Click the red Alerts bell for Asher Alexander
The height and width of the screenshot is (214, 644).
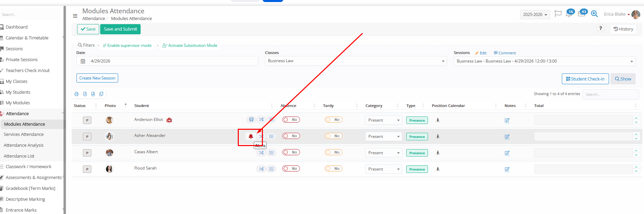251,136
